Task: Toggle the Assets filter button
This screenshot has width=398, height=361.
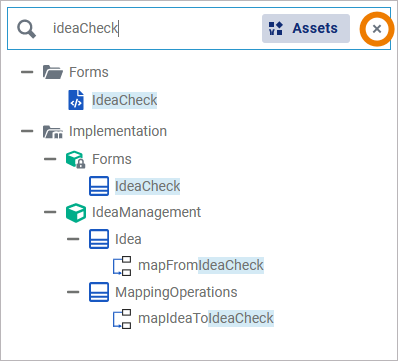Action: tap(306, 28)
